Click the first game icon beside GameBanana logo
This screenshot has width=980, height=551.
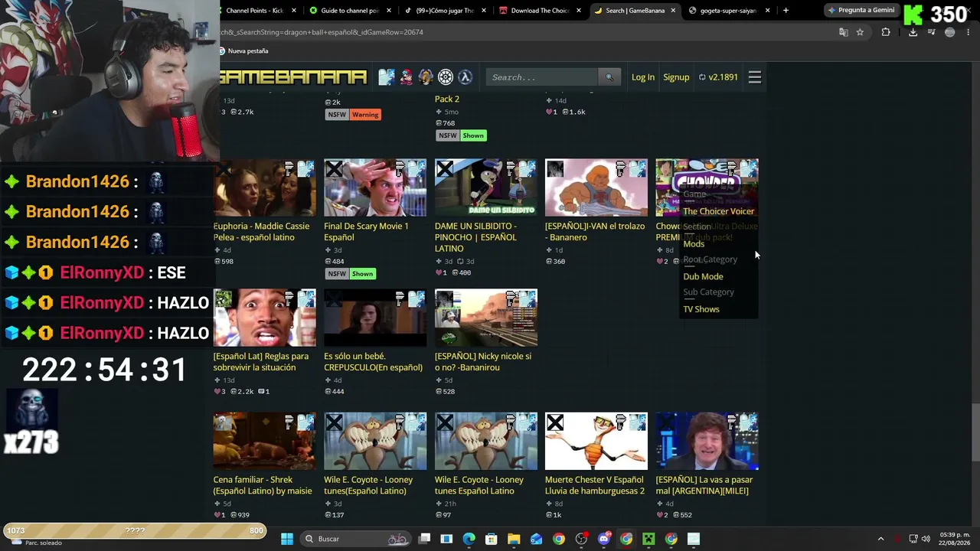[387, 77]
